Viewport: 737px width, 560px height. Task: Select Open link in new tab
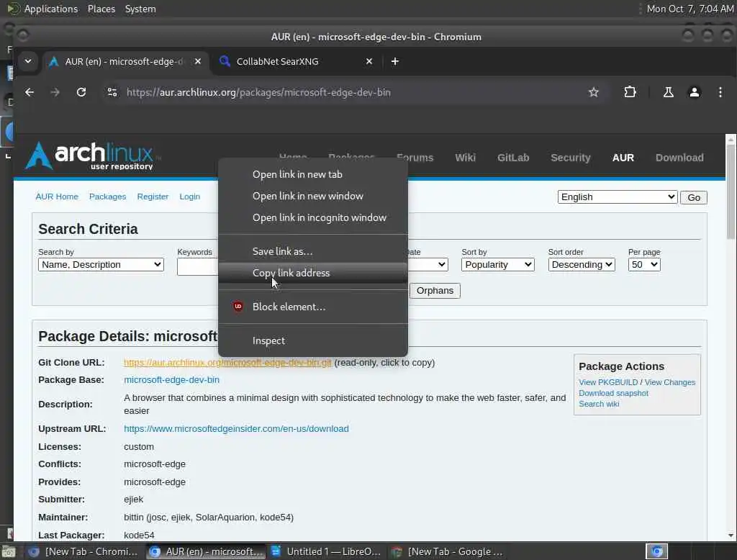click(x=312, y=174)
